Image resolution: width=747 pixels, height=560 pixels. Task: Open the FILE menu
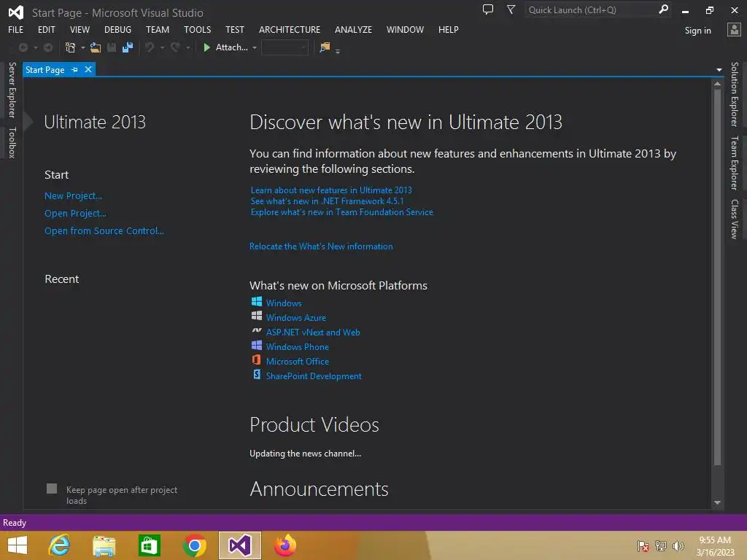[16, 29]
